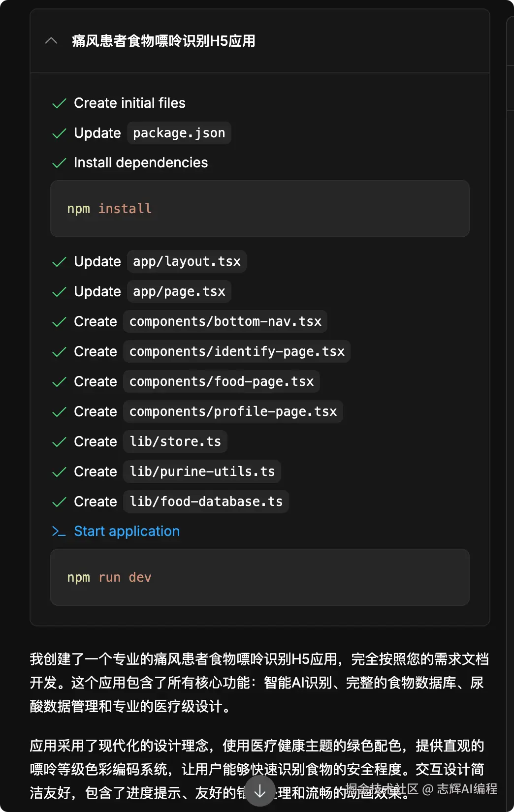Open the app/layout.tsx file chip

coord(187,262)
